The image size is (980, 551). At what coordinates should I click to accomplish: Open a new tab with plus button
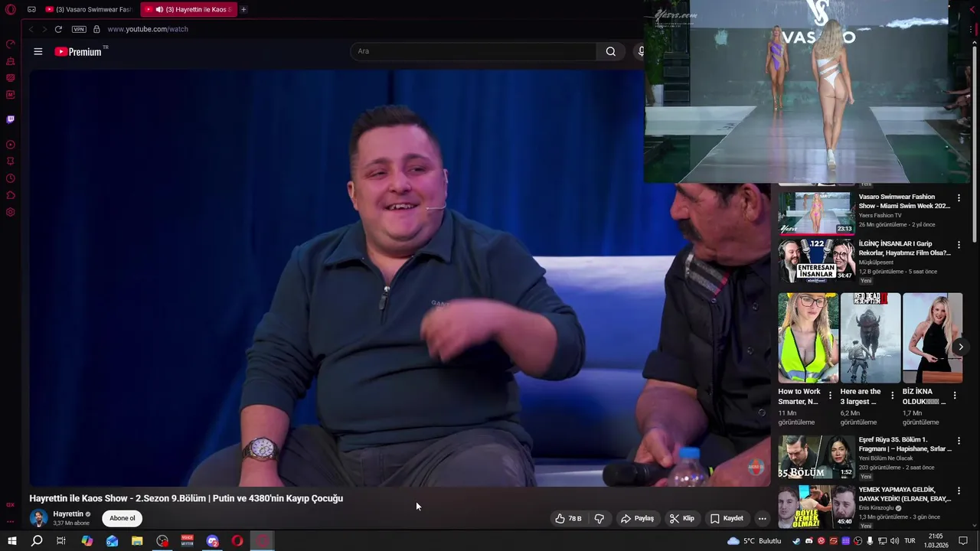click(243, 9)
